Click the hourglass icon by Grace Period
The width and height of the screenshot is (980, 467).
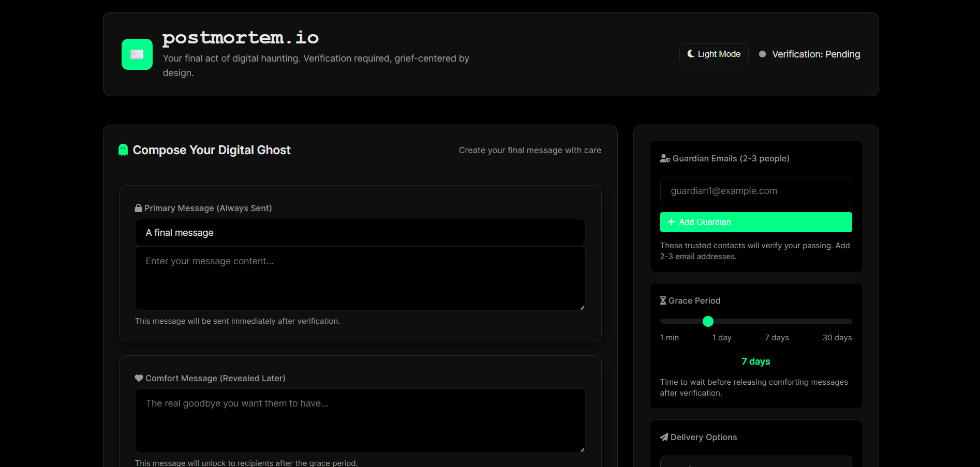pyautogui.click(x=663, y=300)
